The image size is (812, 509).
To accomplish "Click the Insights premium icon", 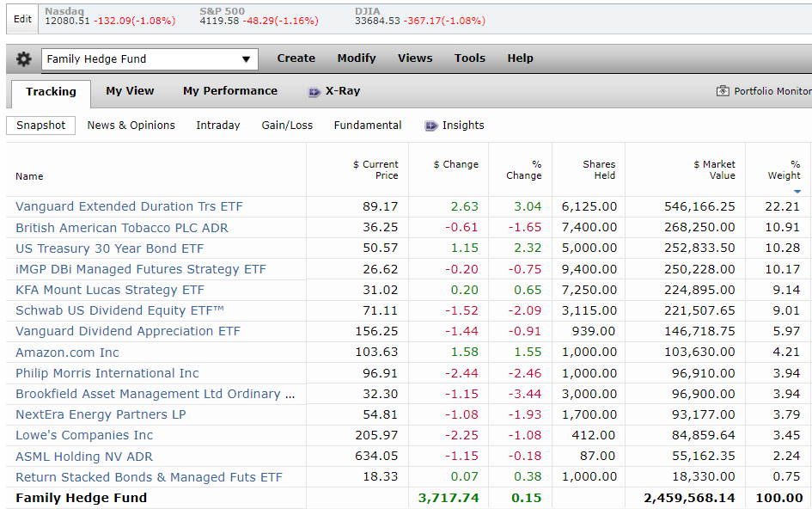I will (x=430, y=126).
